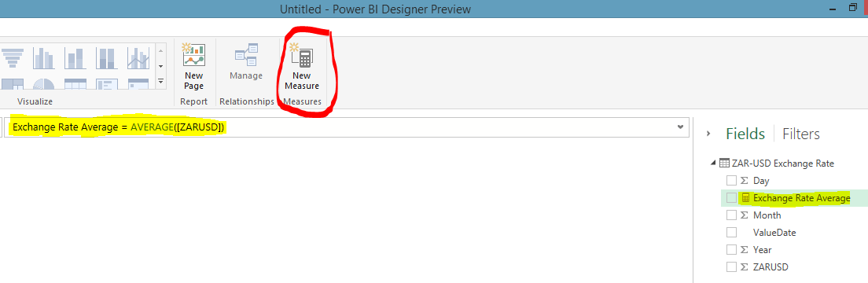Restore down the Power BI Designer window
Viewport: 868px width, 283px height.
[852, 8]
